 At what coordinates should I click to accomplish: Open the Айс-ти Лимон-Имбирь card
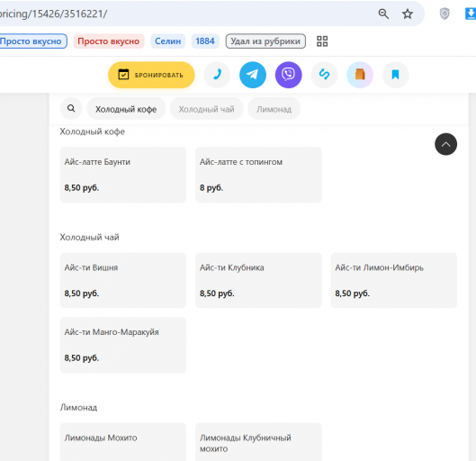coord(394,280)
